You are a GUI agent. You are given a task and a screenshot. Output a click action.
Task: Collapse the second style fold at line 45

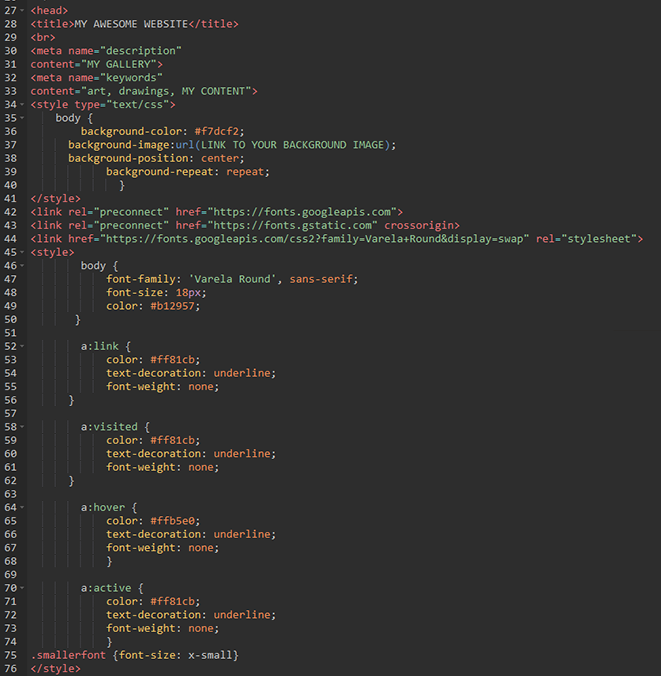click(22, 252)
